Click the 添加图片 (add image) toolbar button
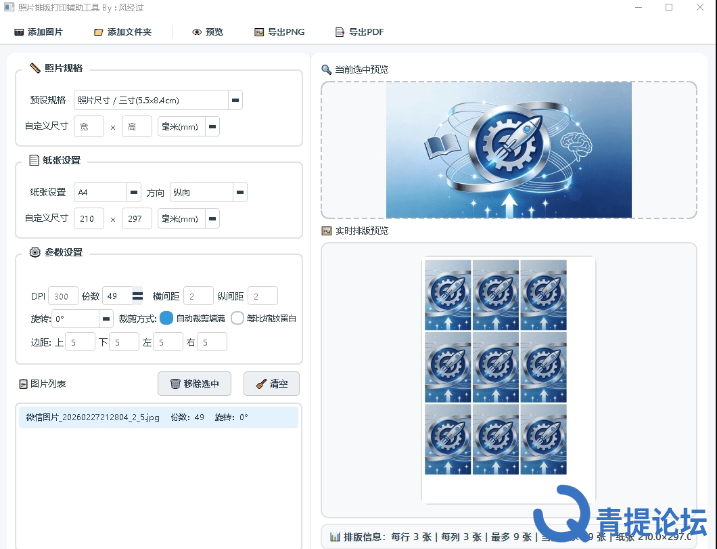The width and height of the screenshot is (717, 549). point(39,32)
